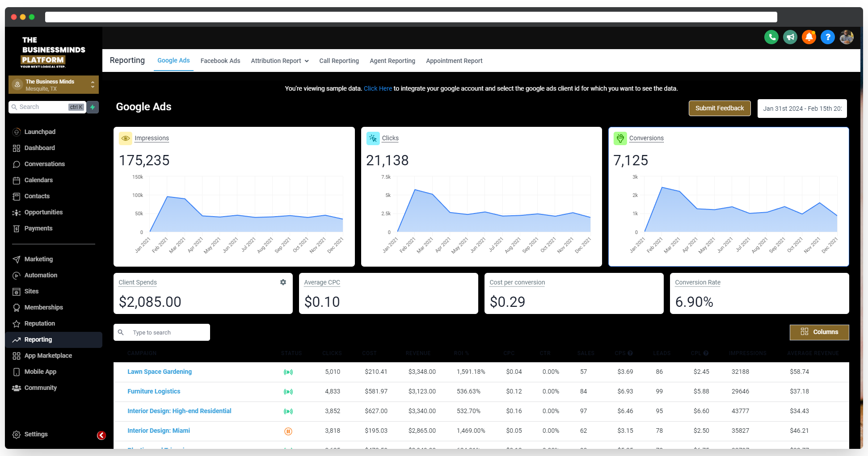
Task: Click the 'Click Here' integration link
Action: pos(378,88)
